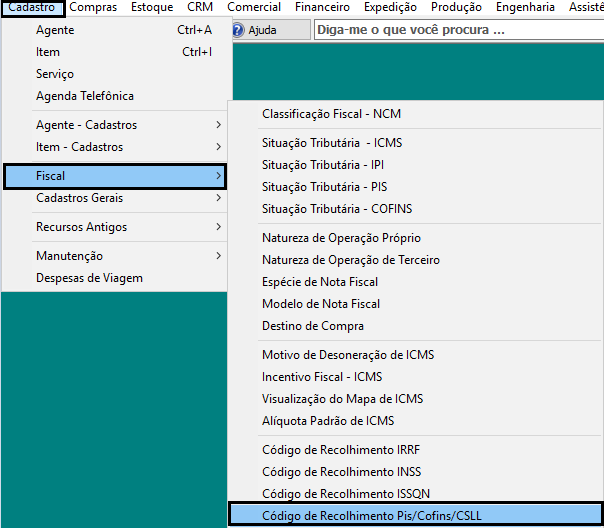Open Espécie de Nota Fiscal
The height and width of the screenshot is (528, 605).
pos(416,282)
